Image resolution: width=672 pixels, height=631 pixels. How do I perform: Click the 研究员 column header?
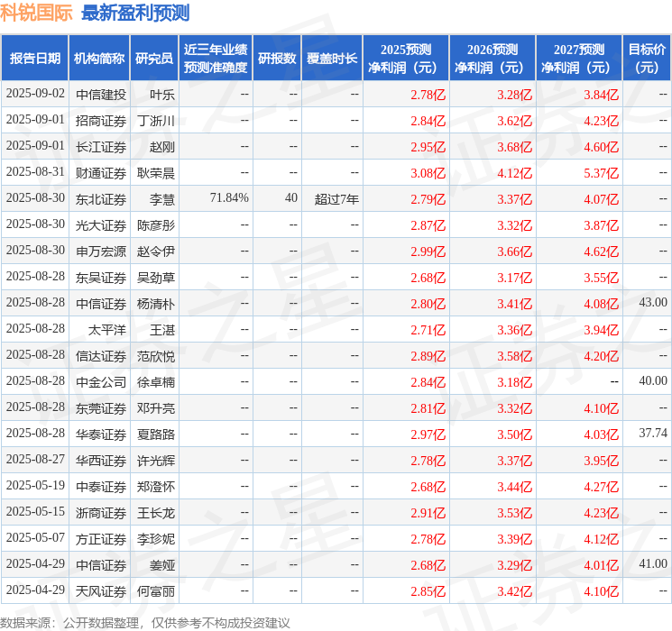click(154, 59)
